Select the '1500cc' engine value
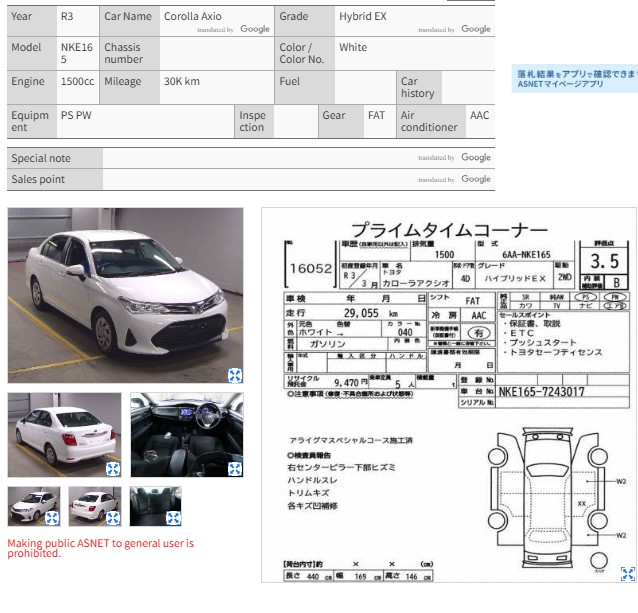Screen dimensions: 638x613 tap(77, 81)
